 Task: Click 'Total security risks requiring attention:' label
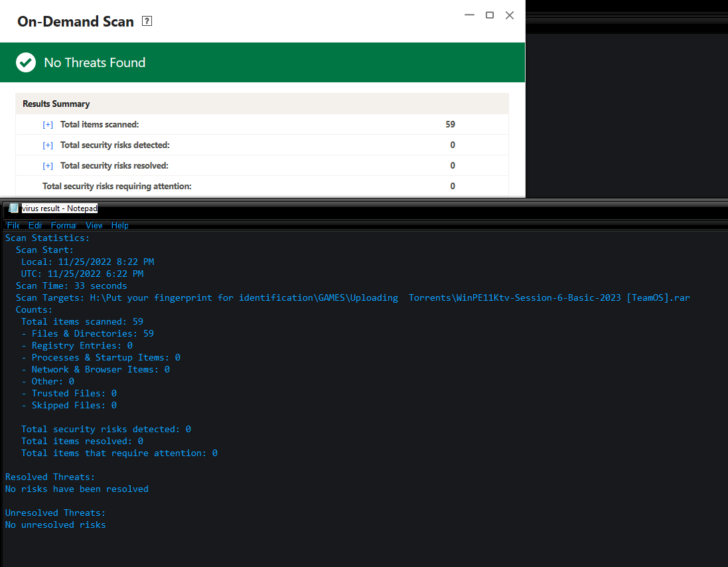117,186
